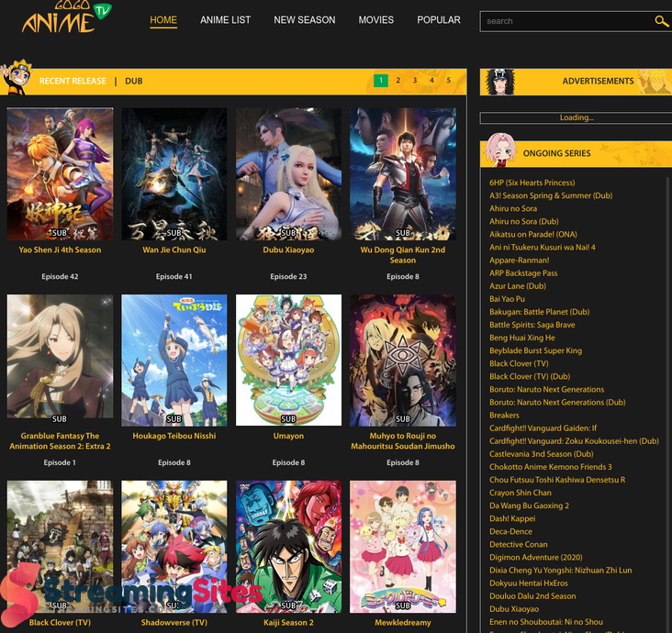Open 6HP (Six Hearts Princess) in ongoing series
Viewport: 672px width, 633px height.
[532, 183]
